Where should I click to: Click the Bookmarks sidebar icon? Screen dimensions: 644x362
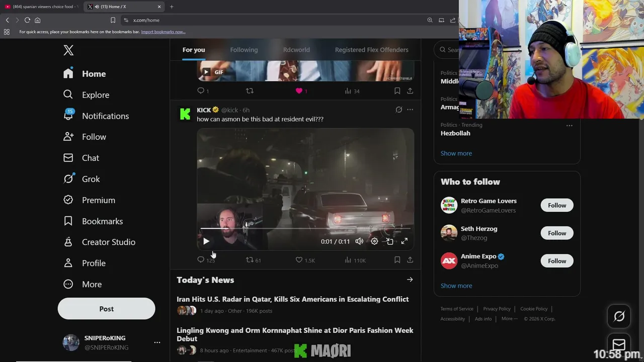click(68, 221)
